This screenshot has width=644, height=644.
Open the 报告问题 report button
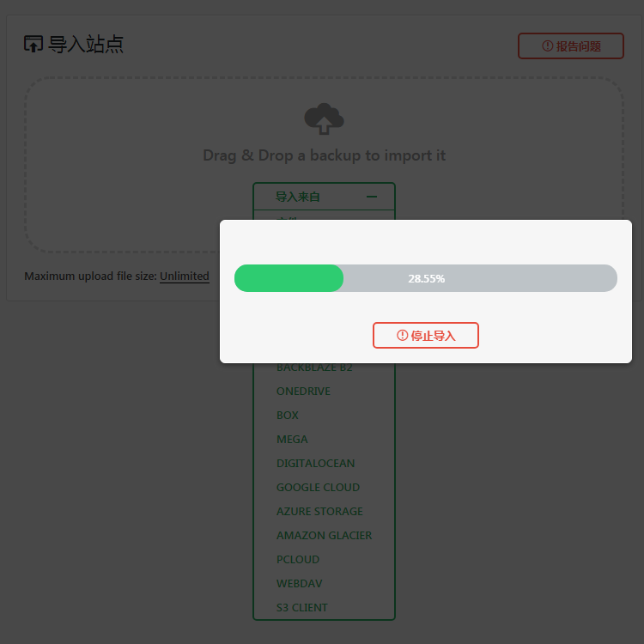point(570,46)
